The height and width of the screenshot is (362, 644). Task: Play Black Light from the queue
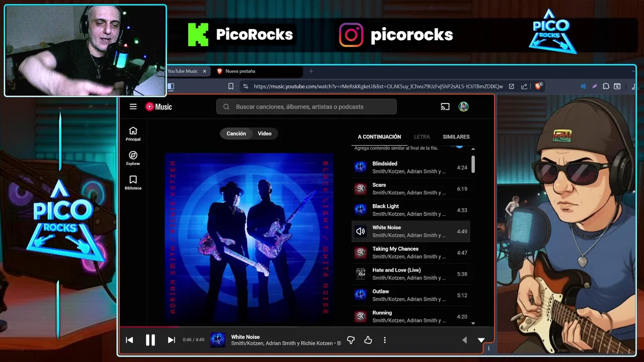(411, 210)
